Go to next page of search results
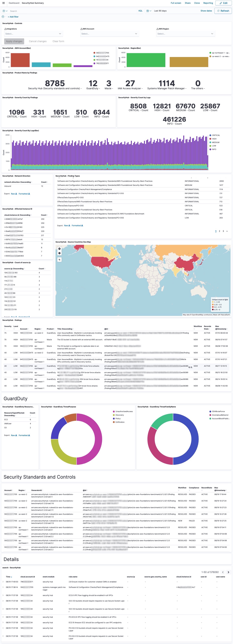 coord(228,572)
